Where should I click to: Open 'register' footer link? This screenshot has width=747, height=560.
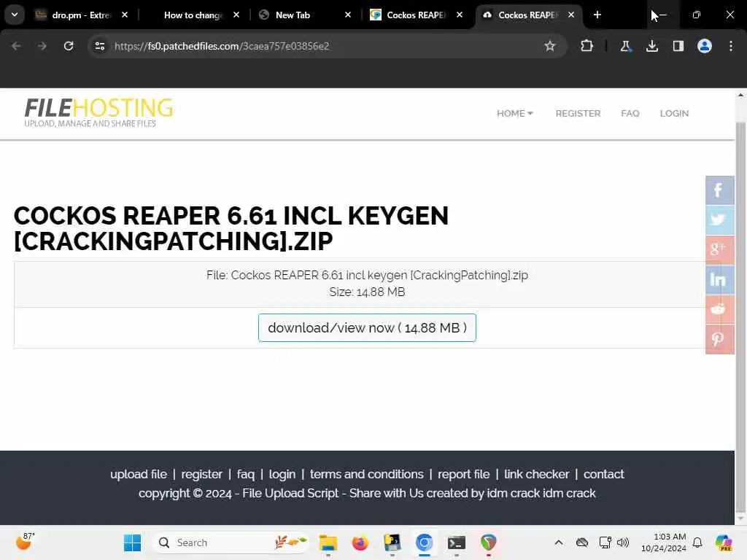[201, 474]
